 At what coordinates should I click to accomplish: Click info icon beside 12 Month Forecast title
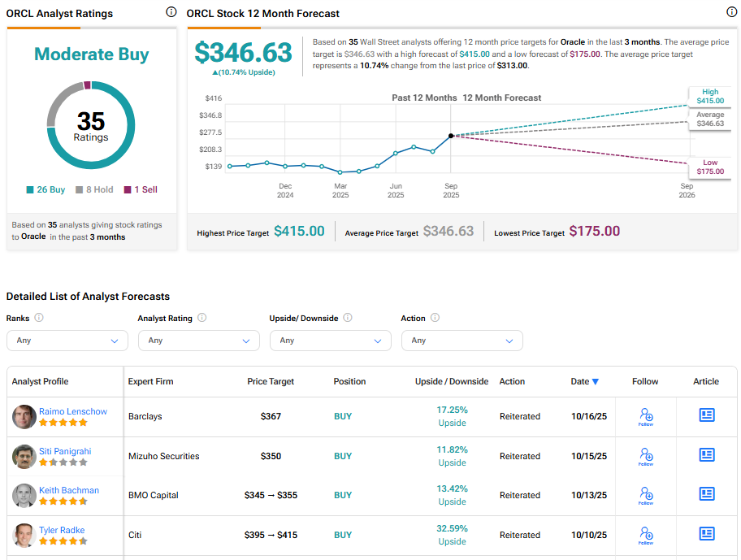coord(731,12)
